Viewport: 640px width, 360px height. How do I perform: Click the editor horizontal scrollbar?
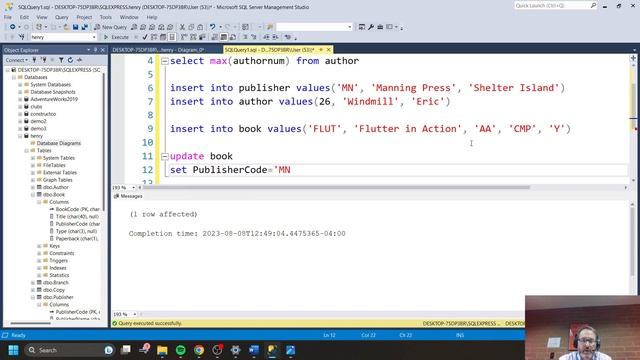pos(337,188)
